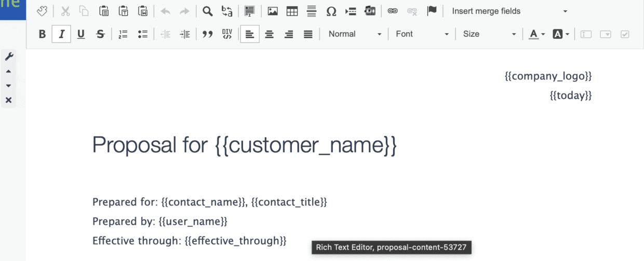This screenshot has height=261, width=644.
Task: Click the 'Effective through' line
Action: [190, 241]
